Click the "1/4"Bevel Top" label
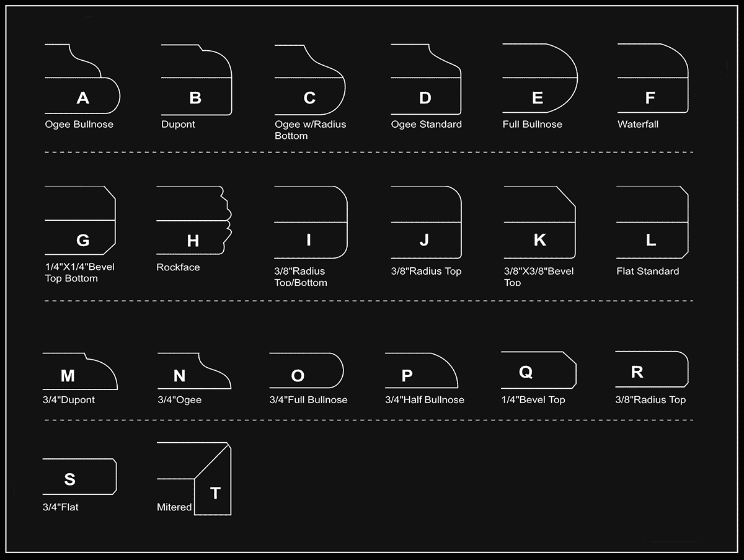This screenshot has height=560, width=744. click(x=533, y=400)
